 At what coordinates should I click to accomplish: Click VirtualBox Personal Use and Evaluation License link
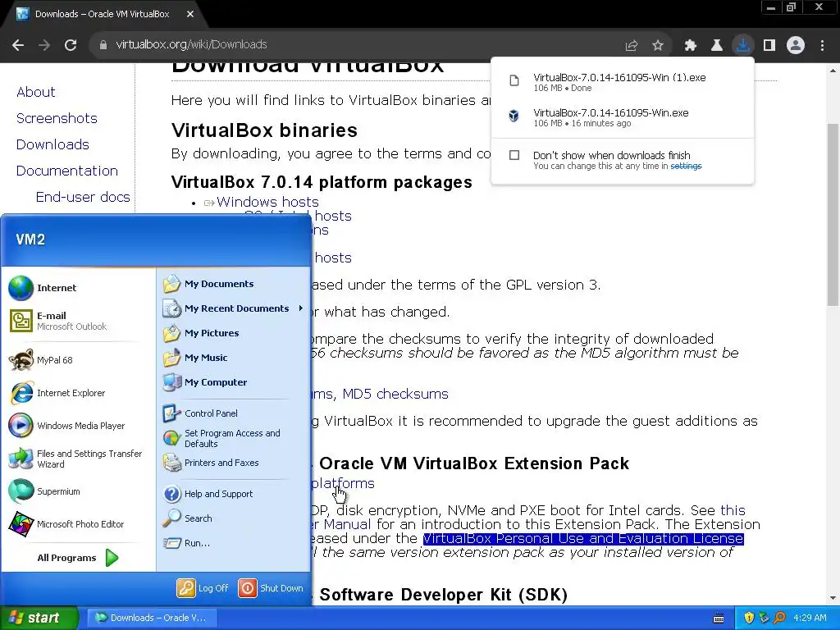point(583,538)
